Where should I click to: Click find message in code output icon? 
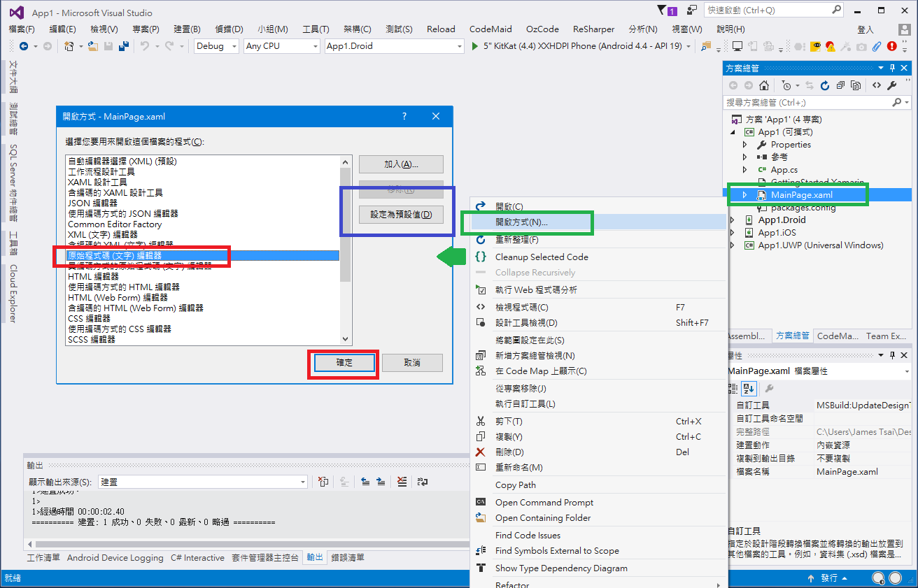point(344,482)
